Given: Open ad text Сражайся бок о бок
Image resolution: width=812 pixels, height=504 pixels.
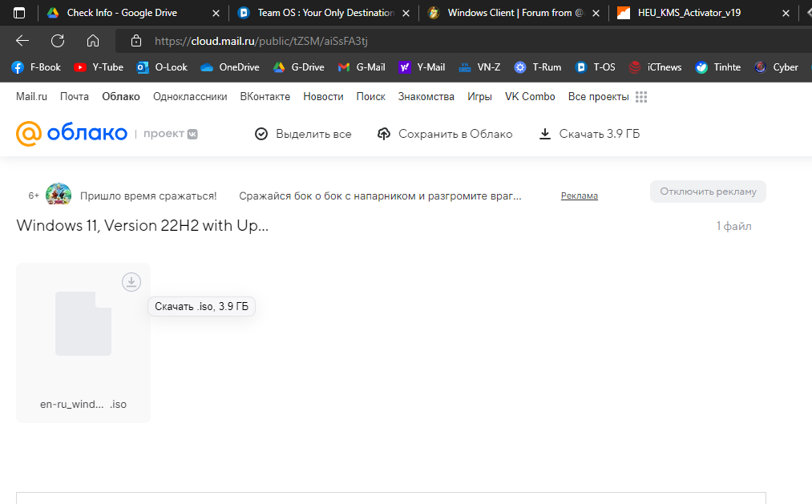Looking at the screenshot, I should click(x=380, y=196).
